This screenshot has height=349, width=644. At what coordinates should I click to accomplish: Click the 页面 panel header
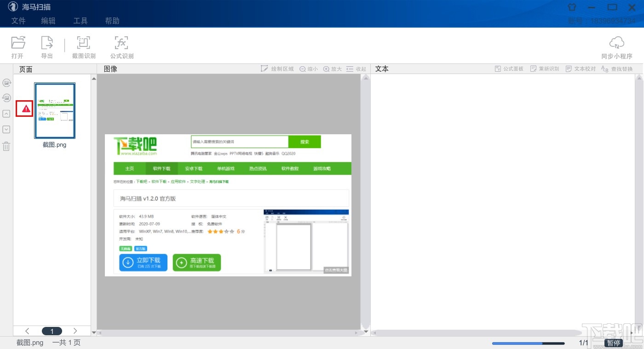pyautogui.click(x=26, y=69)
